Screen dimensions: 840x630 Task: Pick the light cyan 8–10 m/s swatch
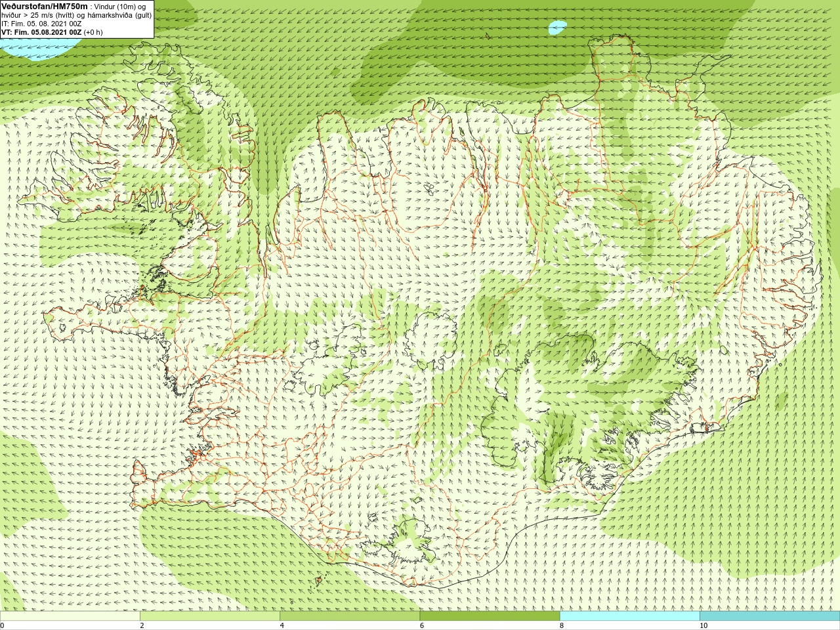[629, 616]
